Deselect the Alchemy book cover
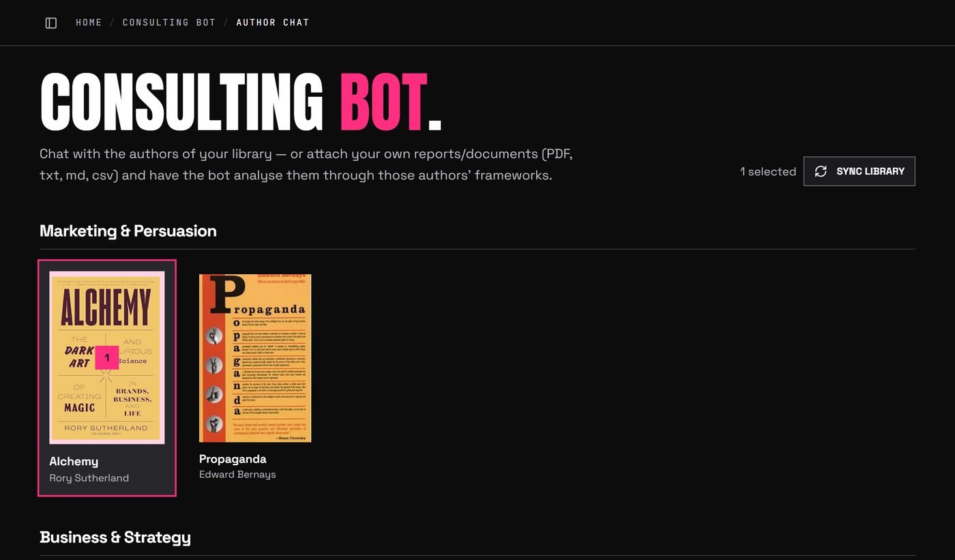 click(x=107, y=357)
